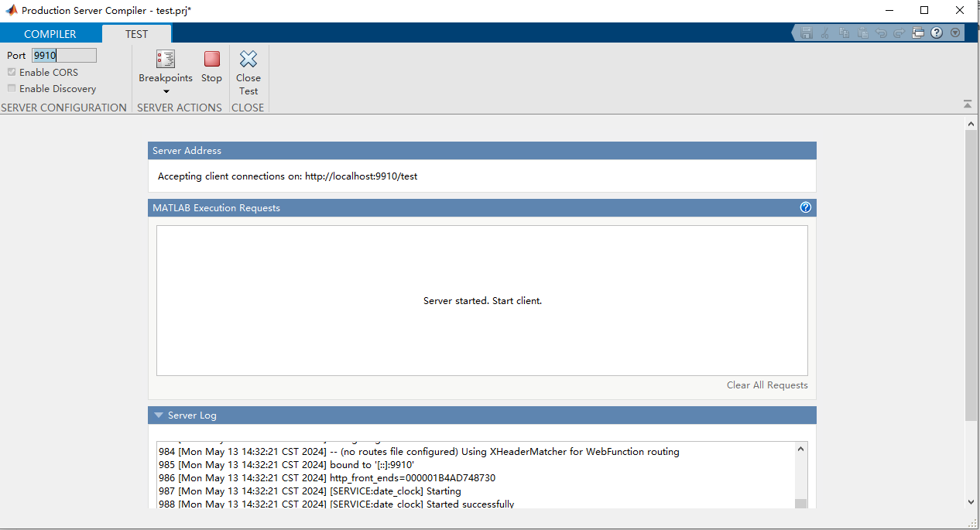
Task: Click the Port input field
Action: tap(64, 56)
